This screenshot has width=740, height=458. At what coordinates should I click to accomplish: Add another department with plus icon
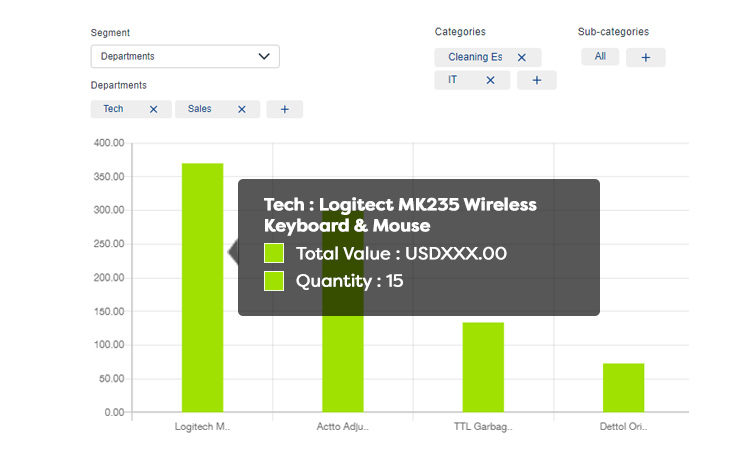click(285, 110)
